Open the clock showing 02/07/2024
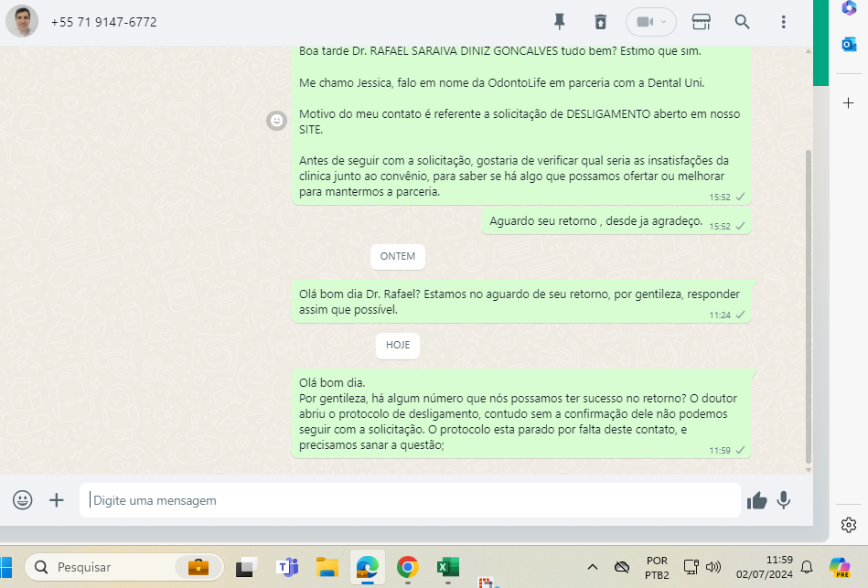Screen dimensions: 868x588 click(765, 568)
